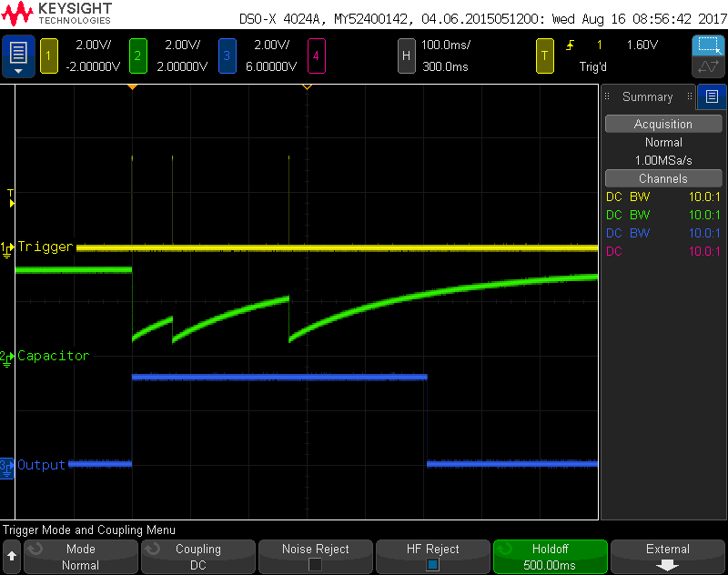The image size is (728, 575).
Task: Select the Holdoff 500.00ms softkey
Action: tap(551, 557)
